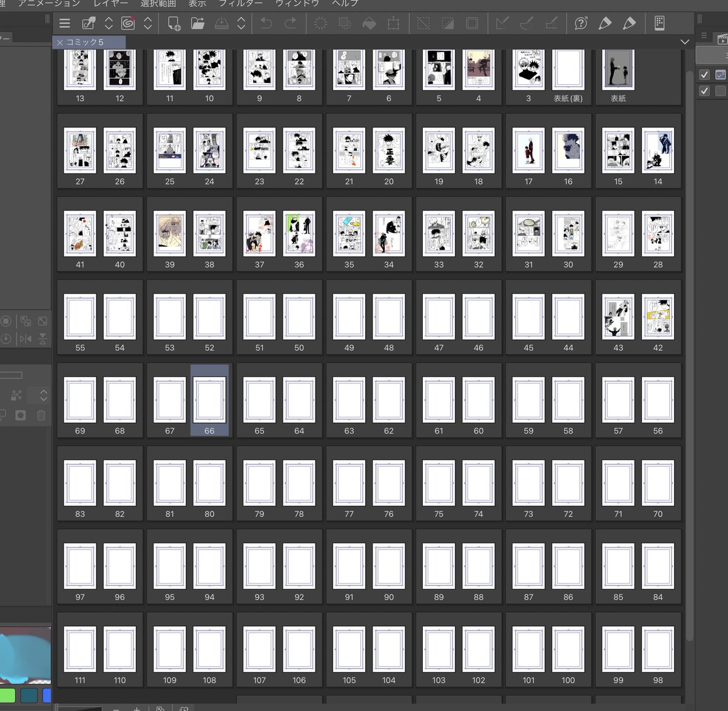Viewport: 728px width, 711px height.
Task: Toggle the empty box in second right-panel row
Action: point(721,91)
